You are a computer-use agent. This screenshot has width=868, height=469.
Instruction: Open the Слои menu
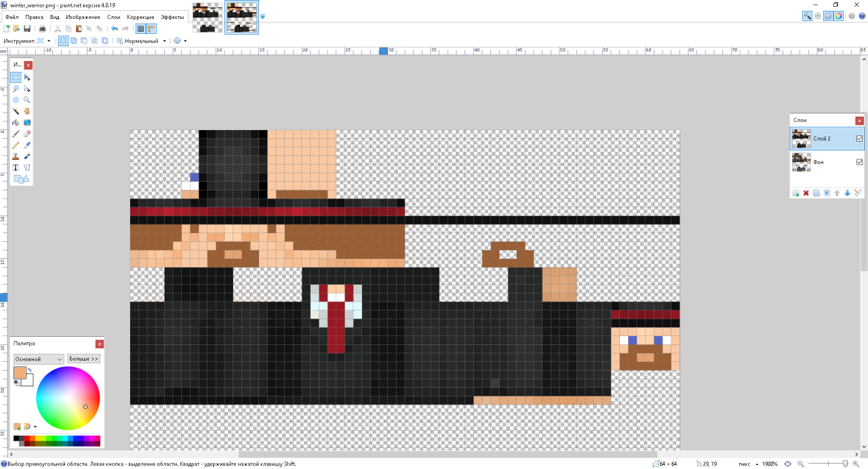[x=114, y=17]
